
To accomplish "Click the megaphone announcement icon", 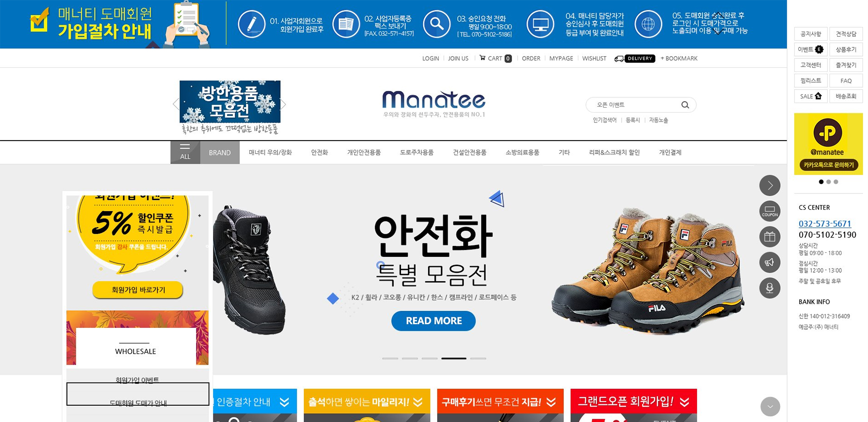I will click(x=770, y=262).
